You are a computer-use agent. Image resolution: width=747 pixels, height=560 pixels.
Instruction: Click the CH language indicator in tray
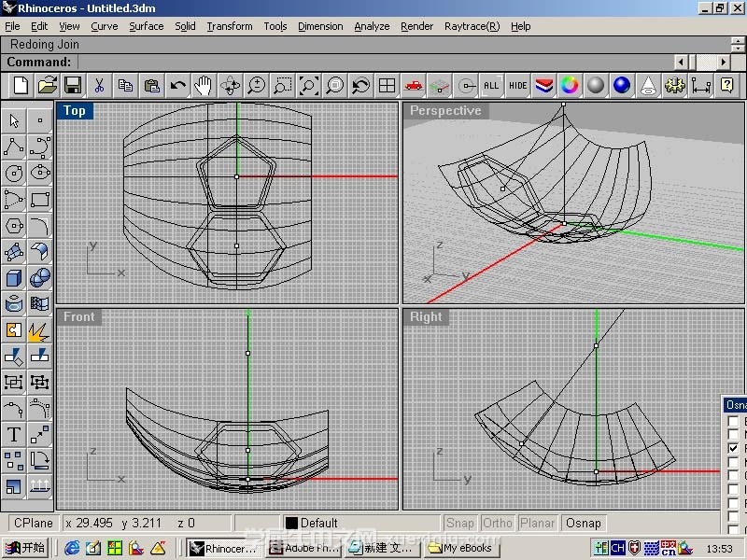(x=618, y=548)
